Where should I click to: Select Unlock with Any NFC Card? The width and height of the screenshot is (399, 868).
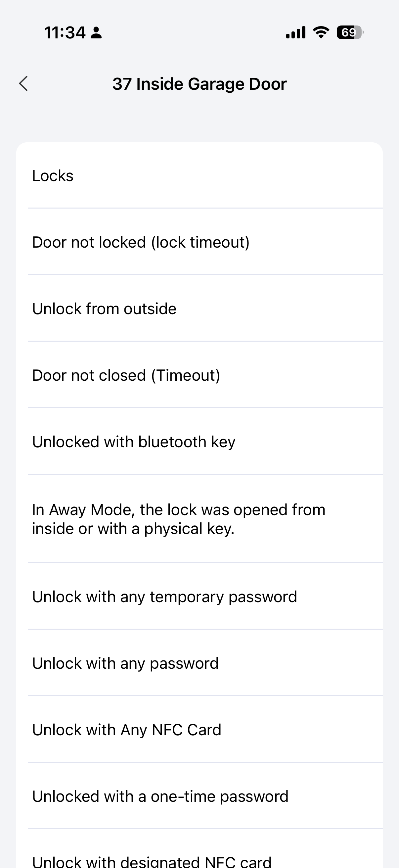(199, 730)
